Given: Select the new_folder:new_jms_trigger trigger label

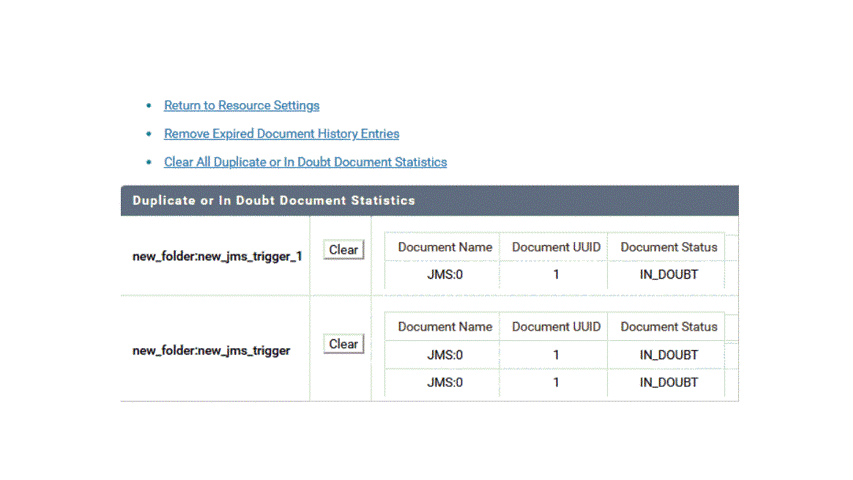Looking at the screenshot, I should [211, 351].
